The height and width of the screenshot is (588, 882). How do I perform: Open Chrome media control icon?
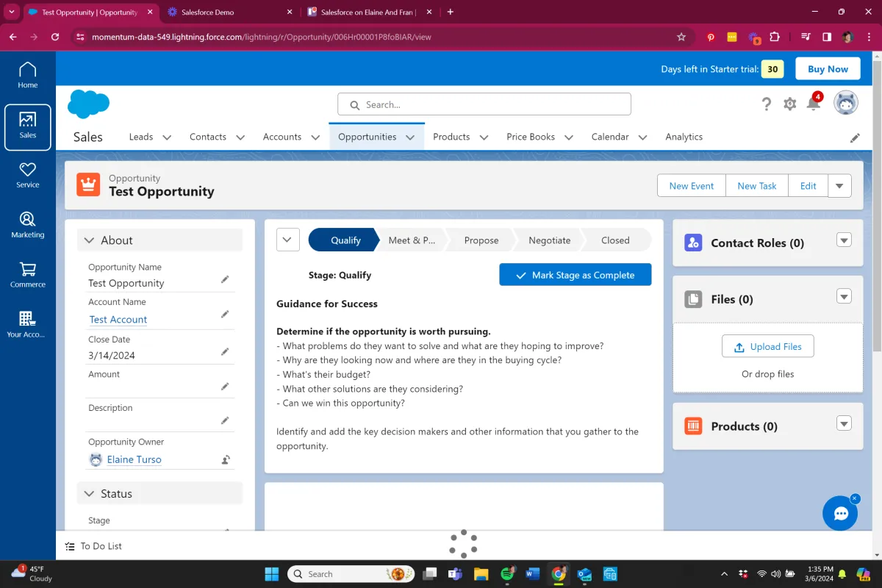(x=806, y=37)
